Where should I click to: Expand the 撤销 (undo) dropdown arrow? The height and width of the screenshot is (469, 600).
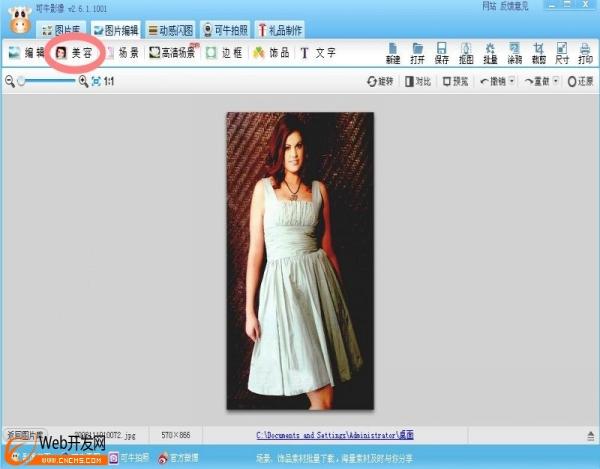click(x=513, y=81)
